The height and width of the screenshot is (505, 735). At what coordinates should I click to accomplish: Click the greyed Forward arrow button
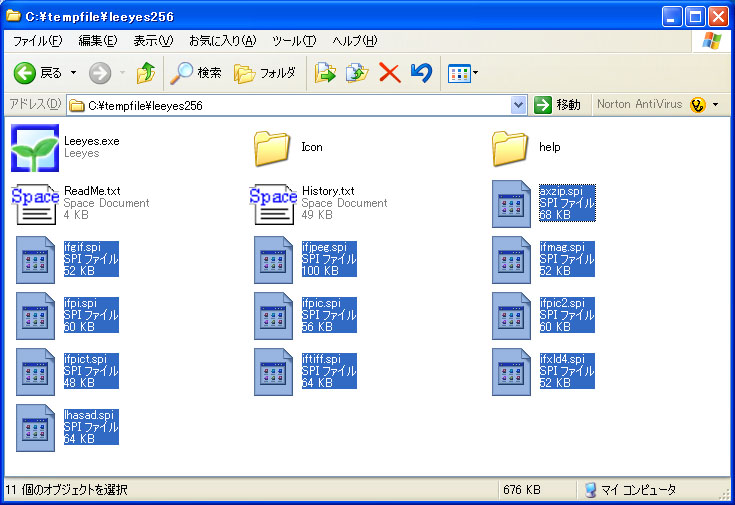[x=100, y=73]
